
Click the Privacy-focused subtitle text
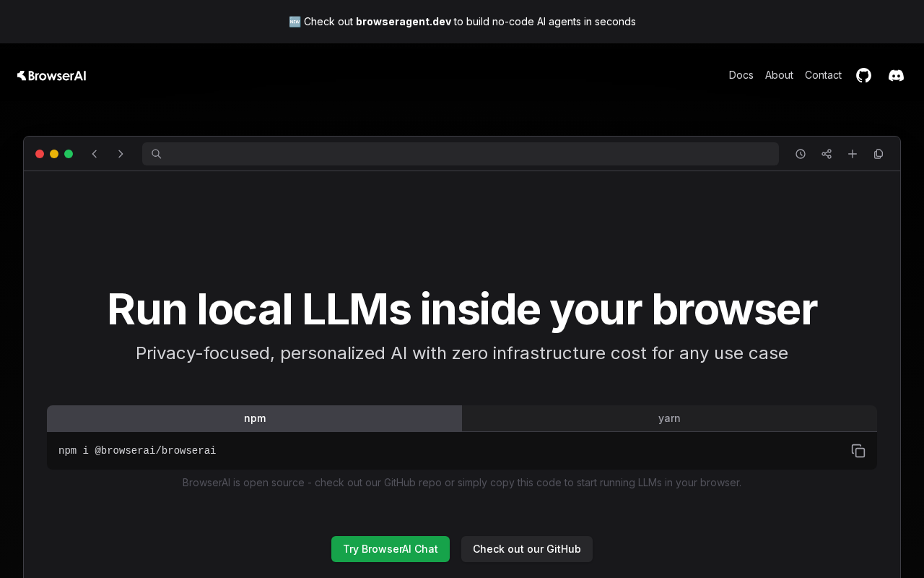[462, 353]
